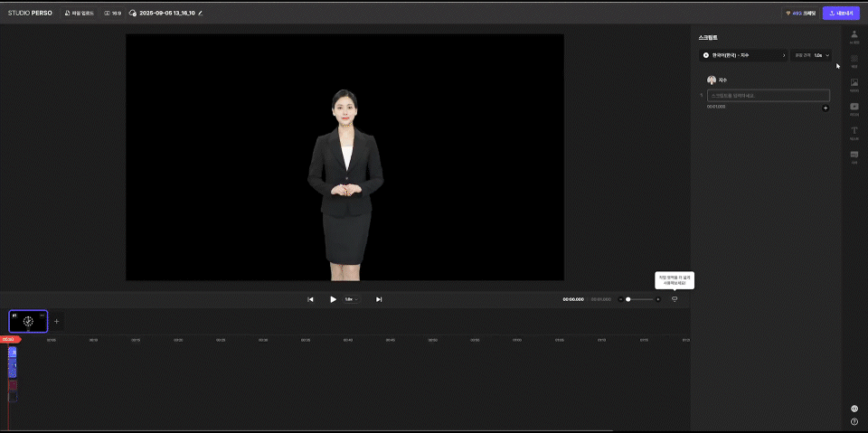This screenshot has width=868, height=433.
Task: Open the AI human panel icon
Action: coord(854,36)
